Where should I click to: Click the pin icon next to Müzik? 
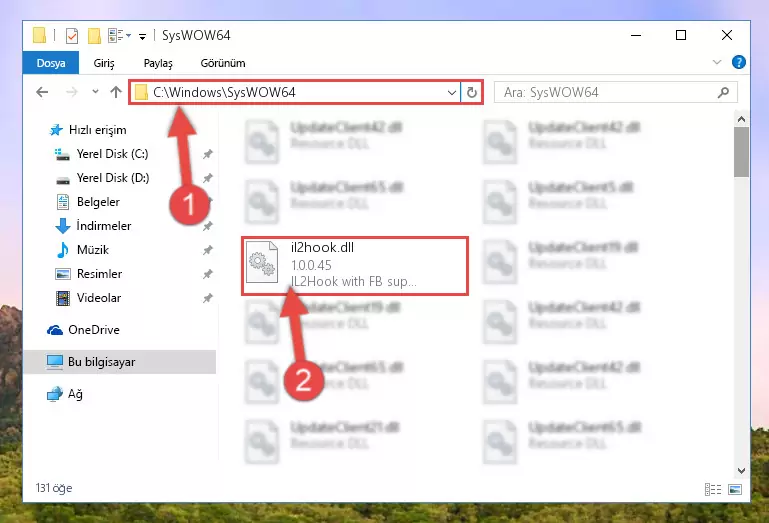tap(207, 250)
